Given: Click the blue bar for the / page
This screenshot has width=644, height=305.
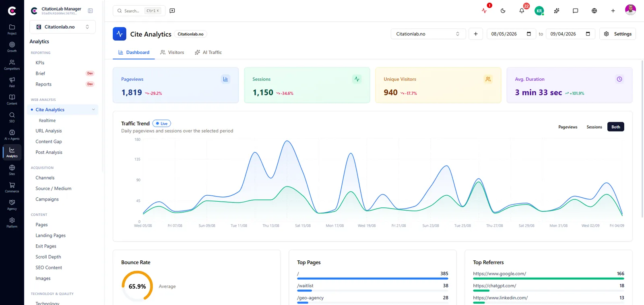Looking at the screenshot, I should (373, 278).
